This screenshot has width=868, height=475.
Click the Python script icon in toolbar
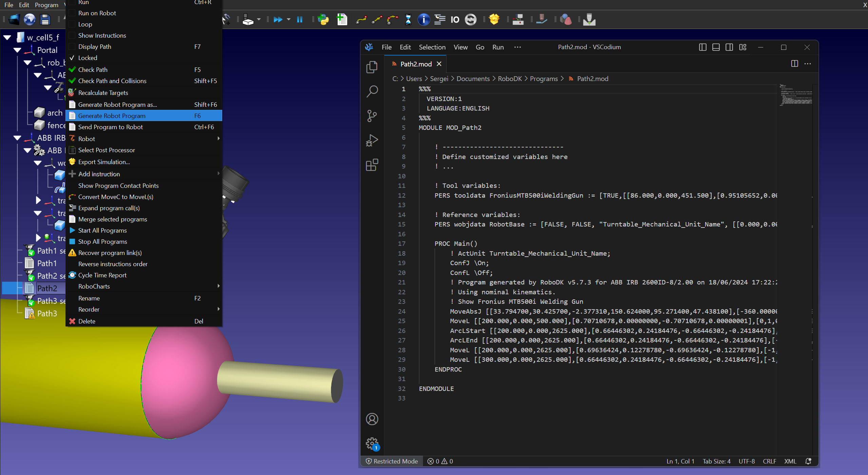tap(323, 20)
